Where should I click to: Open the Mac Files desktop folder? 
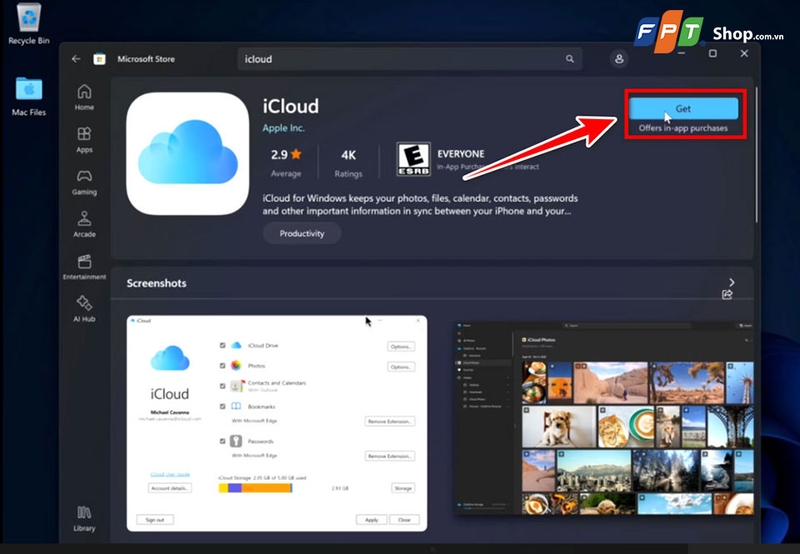(29, 96)
